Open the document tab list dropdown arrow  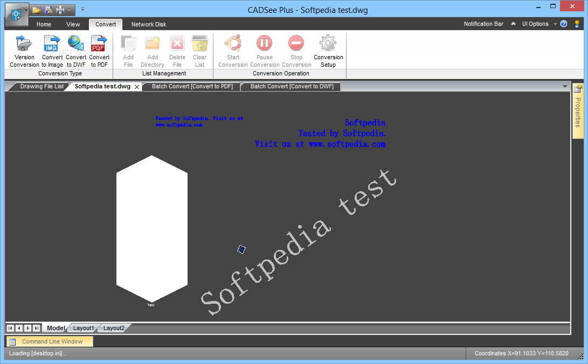tap(565, 87)
